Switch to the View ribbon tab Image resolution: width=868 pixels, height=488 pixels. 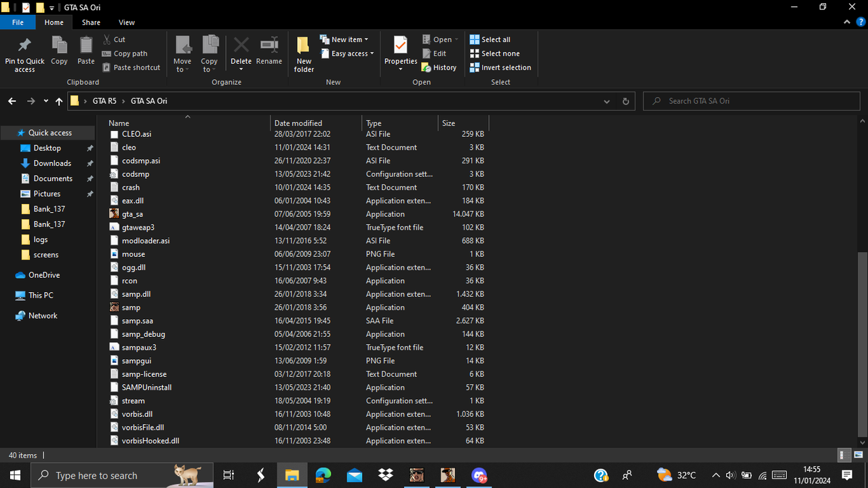coord(127,22)
